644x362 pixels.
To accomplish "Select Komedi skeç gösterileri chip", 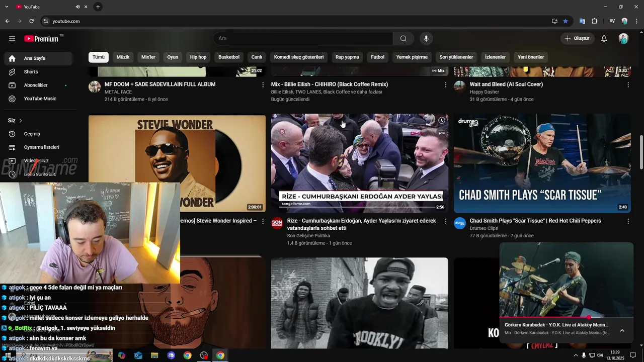I will pyautogui.click(x=299, y=57).
